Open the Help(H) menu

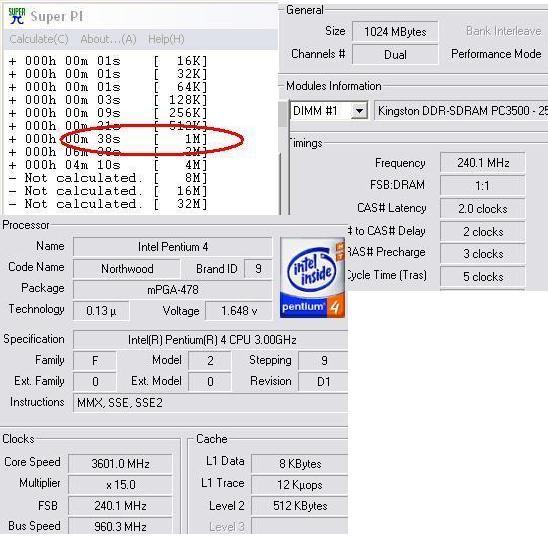click(166, 39)
